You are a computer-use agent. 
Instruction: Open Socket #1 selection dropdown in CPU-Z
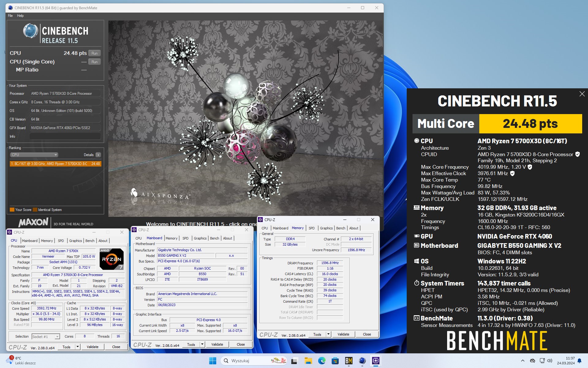46,337
